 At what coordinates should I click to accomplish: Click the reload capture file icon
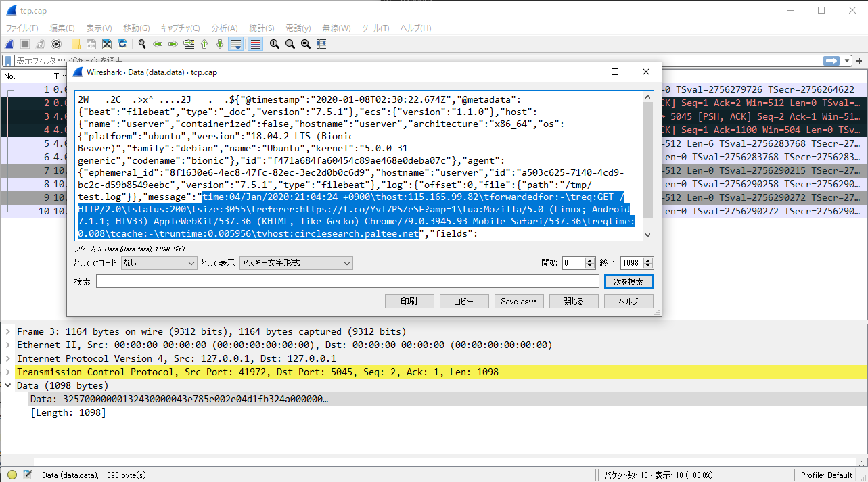122,44
